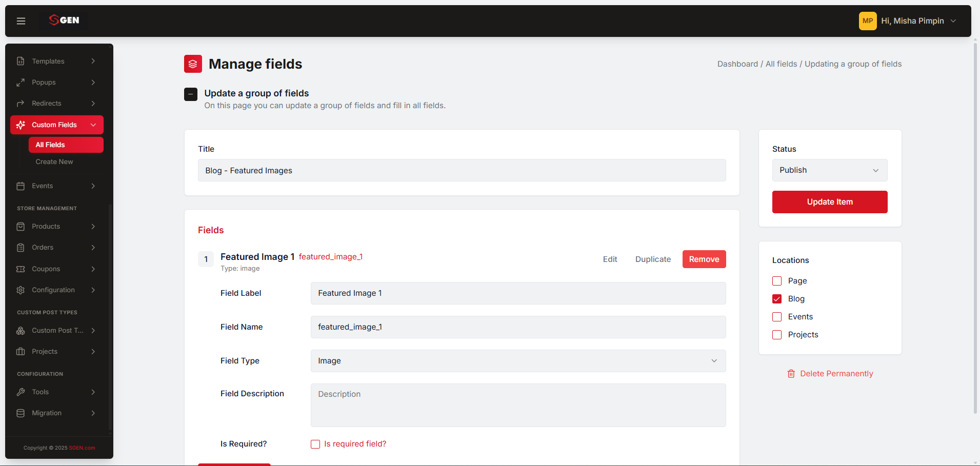Viewport: 980px width, 466px height.
Task: Open the Projects menu item
Action: [57, 352]
